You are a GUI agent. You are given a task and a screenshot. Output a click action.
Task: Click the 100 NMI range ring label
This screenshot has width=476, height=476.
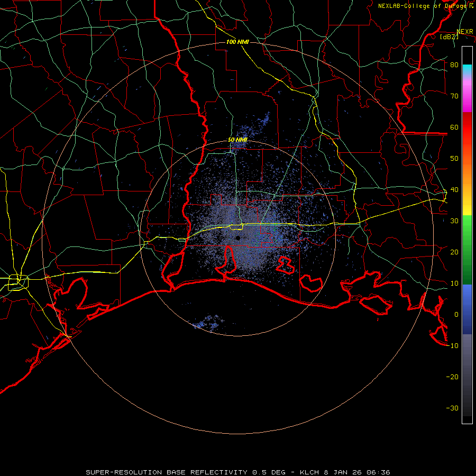point(237,42)
